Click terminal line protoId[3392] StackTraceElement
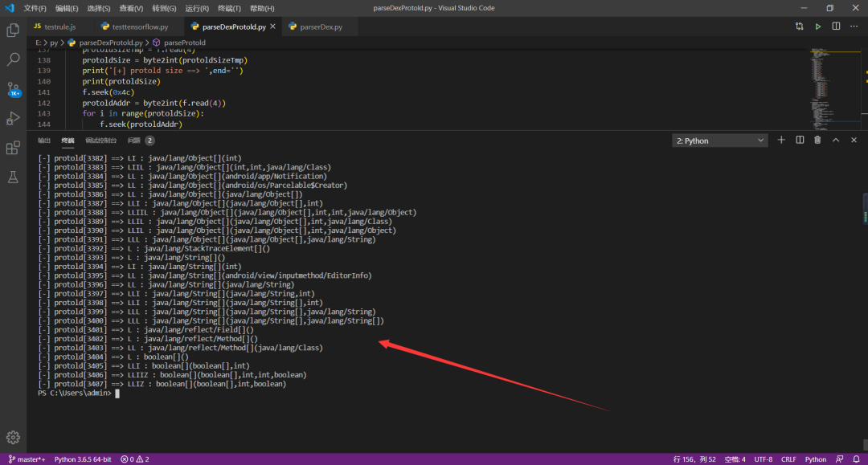The height and width of the screenshot is (465, 868). coord(154,248)
